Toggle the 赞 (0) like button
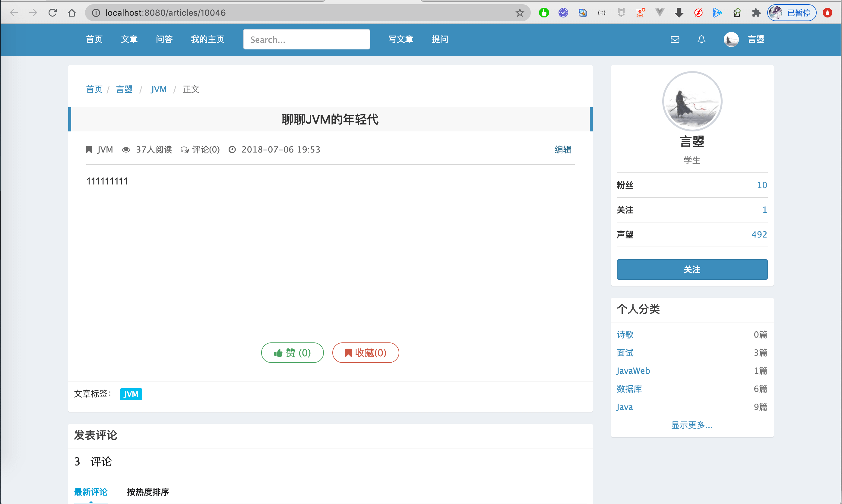 pyautogui.click(x=292, y=352)
